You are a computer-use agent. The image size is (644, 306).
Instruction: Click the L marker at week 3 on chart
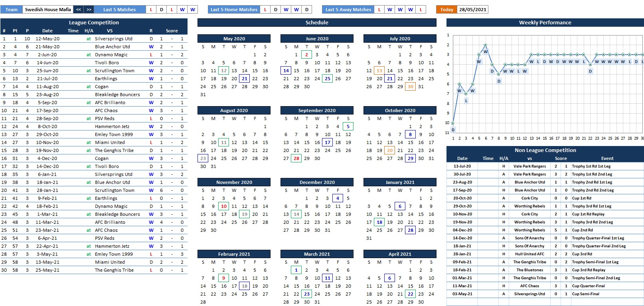466,101
